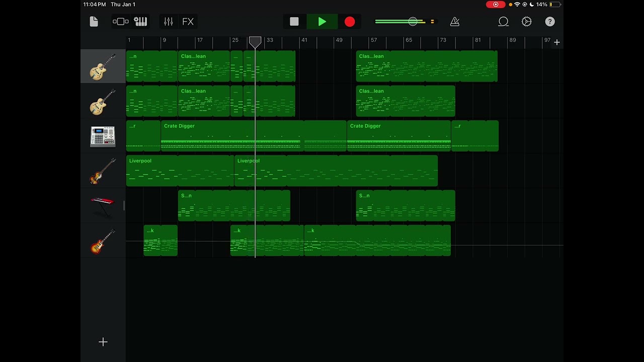Tap the 14% battery indicator
The width and height of the screenshot is (644, 362).
click(x=548, y=5)
